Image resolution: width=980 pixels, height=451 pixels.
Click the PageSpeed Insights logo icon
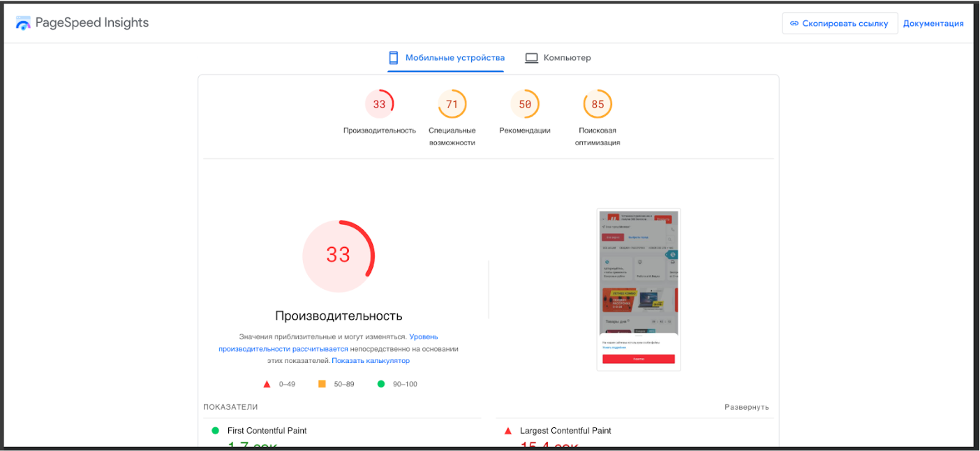point(23,23)
